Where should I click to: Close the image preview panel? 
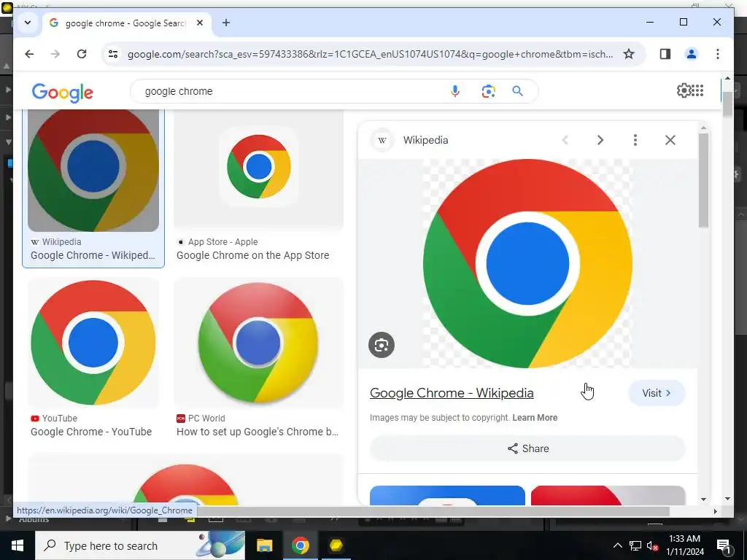[x=670, y=140]
